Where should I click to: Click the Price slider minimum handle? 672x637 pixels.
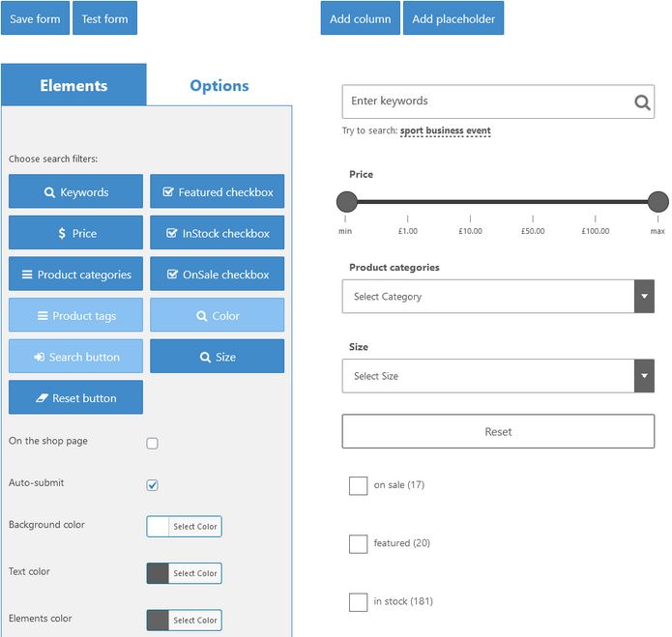[x=347, y=202]
